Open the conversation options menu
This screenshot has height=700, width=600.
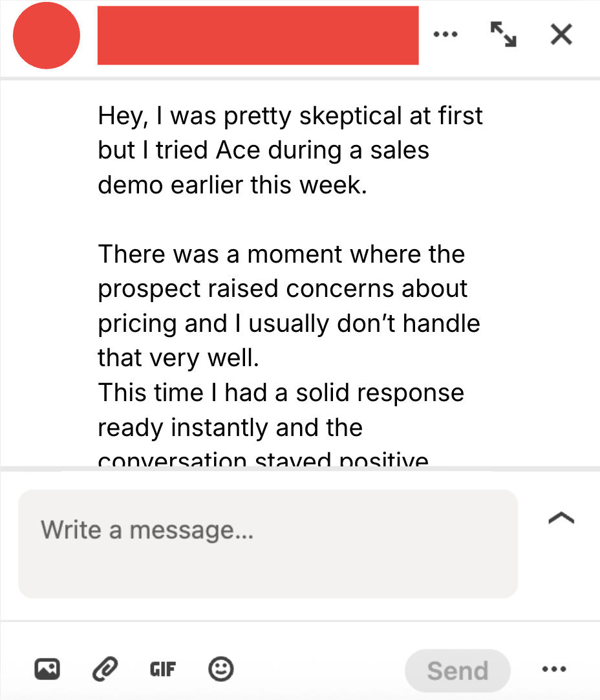coord(446,35)
